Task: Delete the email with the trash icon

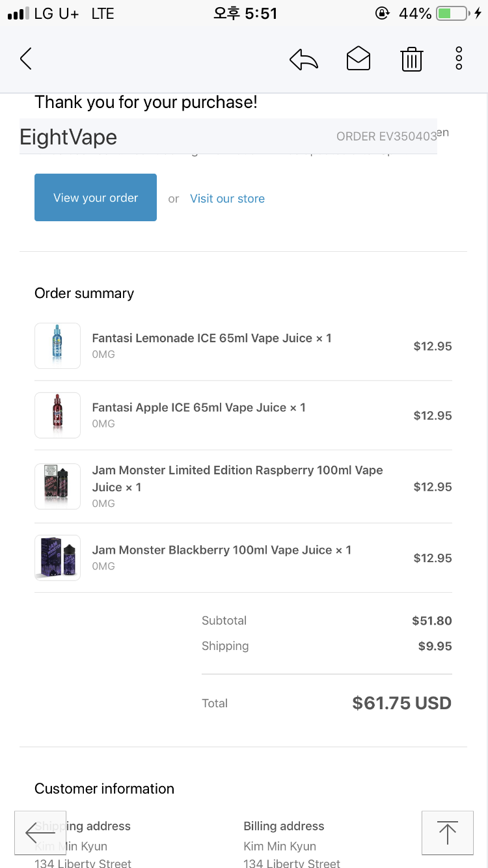Action: point(411,59)
